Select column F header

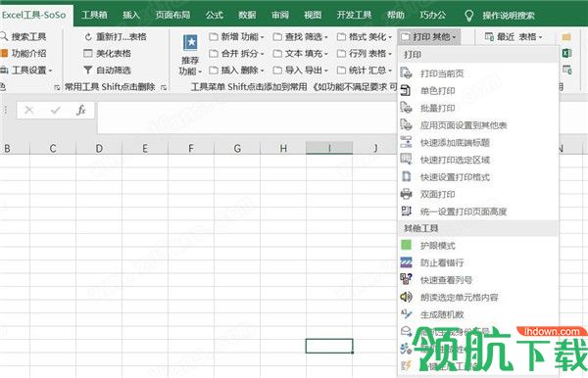click(x=191, y=148)
